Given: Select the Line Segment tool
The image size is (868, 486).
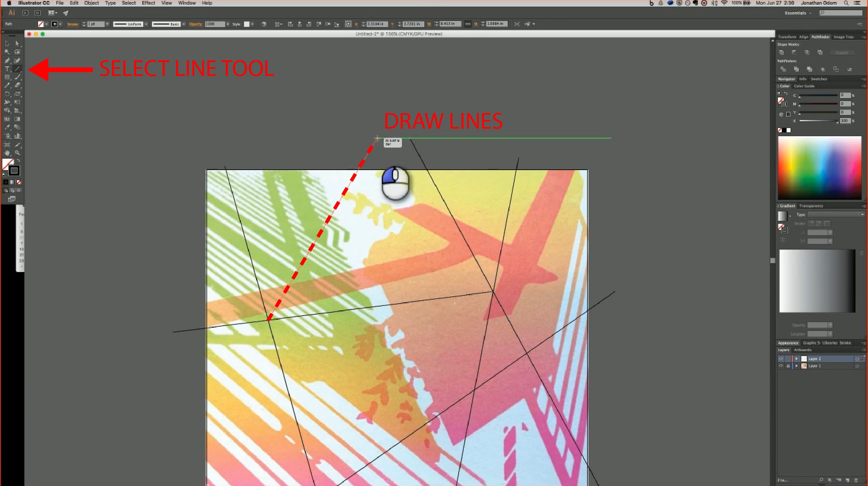Looking at the screenshot, I should [17, 69].
